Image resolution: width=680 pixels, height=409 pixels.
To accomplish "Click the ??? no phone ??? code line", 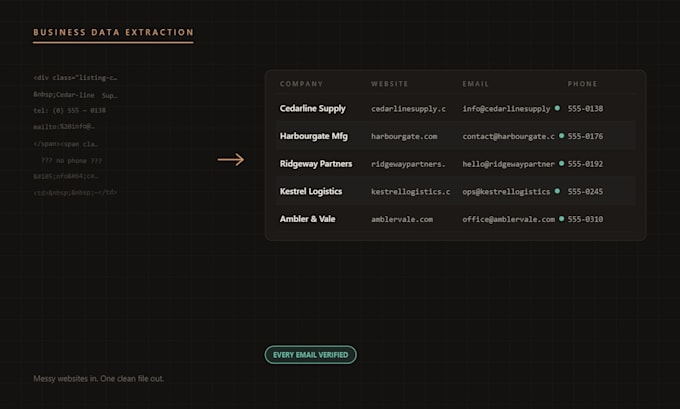I will coord(72,160).
